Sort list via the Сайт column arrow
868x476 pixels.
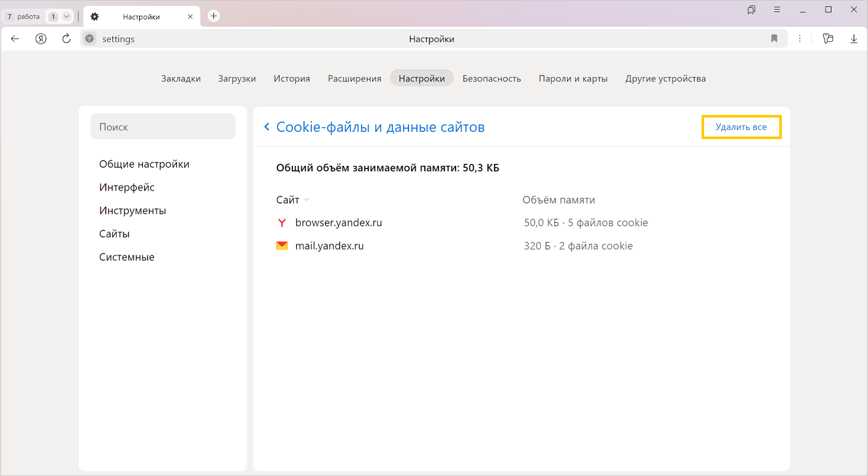point(307,200)
